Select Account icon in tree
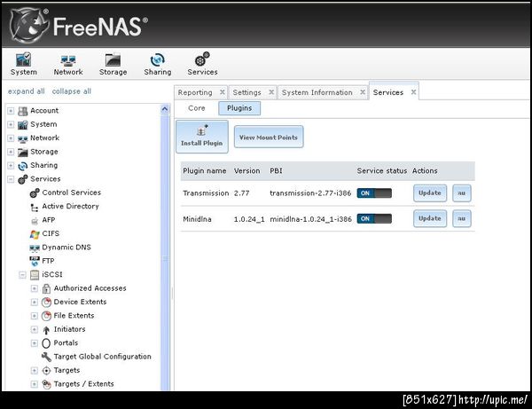Image resolution: width=532 pixels, height=409 pixels. 23,111
